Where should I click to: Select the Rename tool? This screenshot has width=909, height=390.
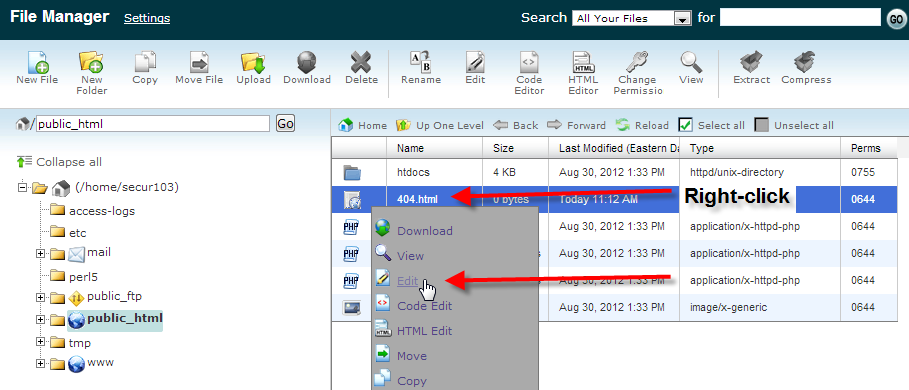point(421,61)
